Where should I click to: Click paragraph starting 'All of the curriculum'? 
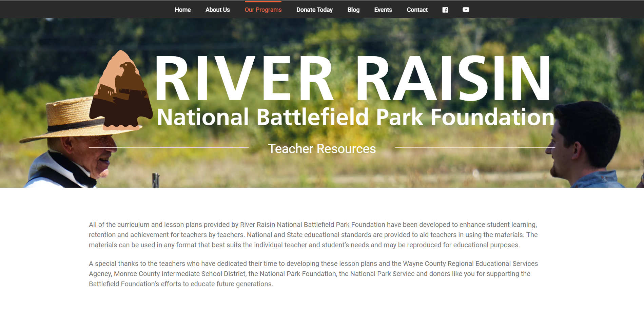pos(313,235)
